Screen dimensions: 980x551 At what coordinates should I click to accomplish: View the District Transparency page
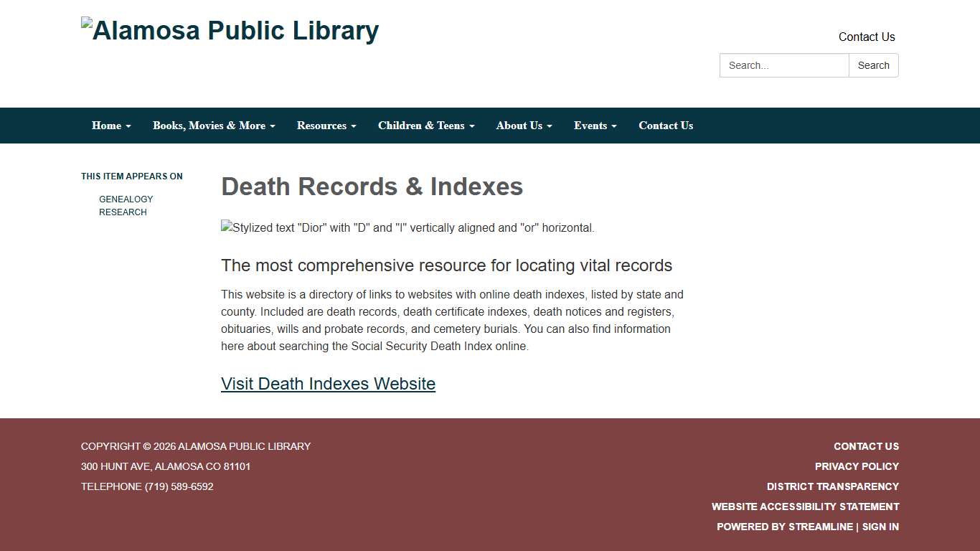point(832,486)
